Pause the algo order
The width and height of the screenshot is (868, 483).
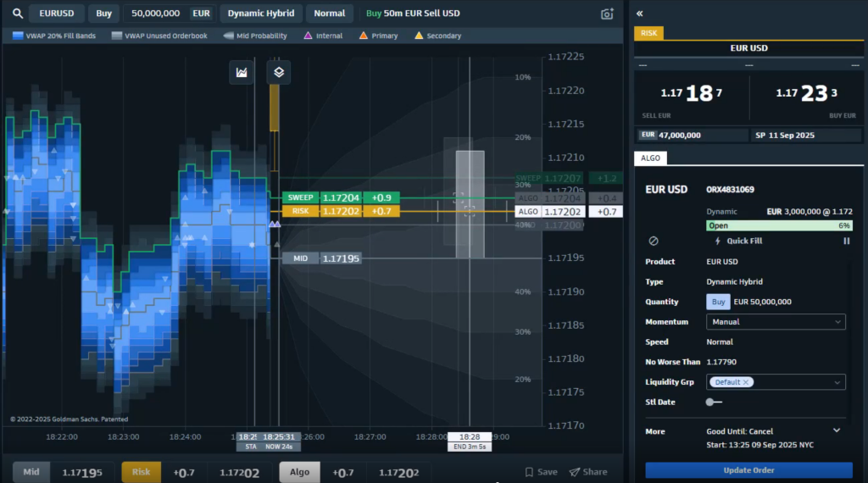tap(846, 241)
